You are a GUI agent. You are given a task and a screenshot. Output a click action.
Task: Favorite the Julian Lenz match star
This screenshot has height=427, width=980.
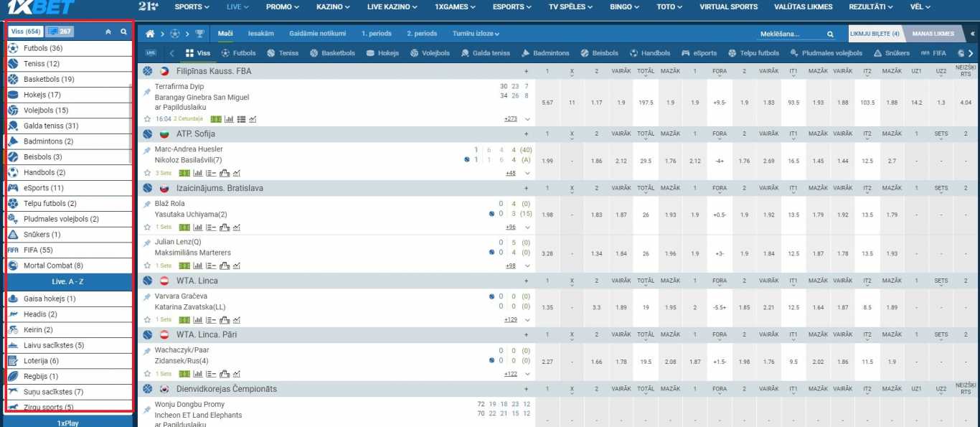pos(148,266)
